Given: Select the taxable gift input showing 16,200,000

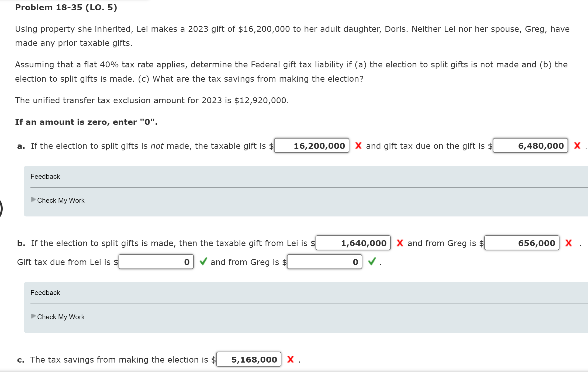Looking at the screenshot, I should [x=311, y=146].
